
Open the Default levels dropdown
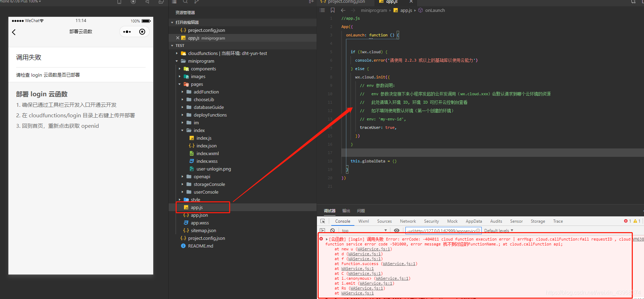[x=498, y=230]
